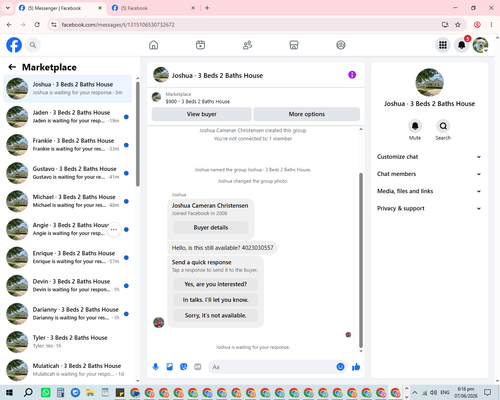Viewport: 500px width, 400px height.
Task: Go to the Home feed icon
Action: click(x=153, y=45)
